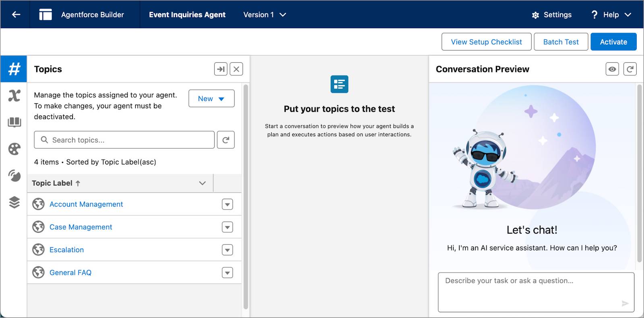644x318 pixels.
Task: Open row actions for Case Management
Action: coord(227,227)
